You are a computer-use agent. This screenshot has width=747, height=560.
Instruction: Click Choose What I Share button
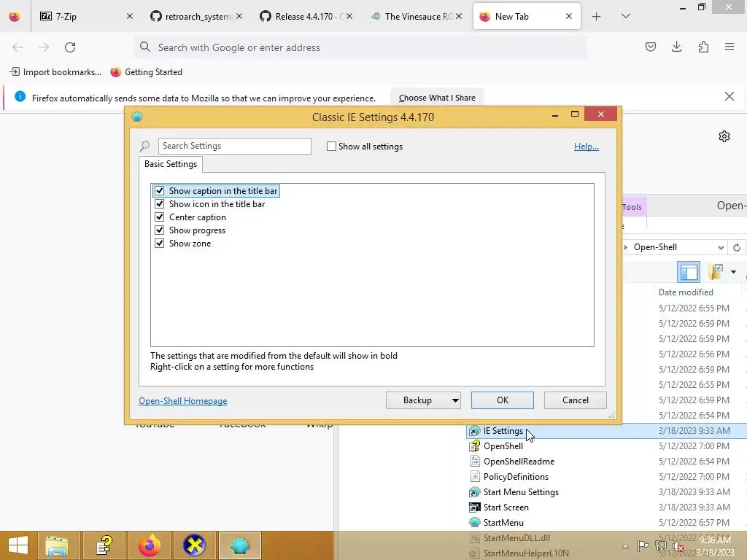[437, 98]
